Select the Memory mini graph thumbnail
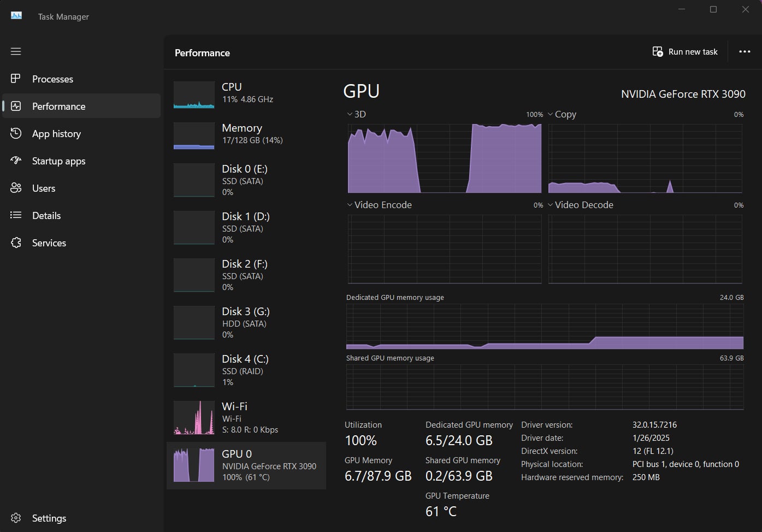762x532 pixels. [x=194, y=136]
